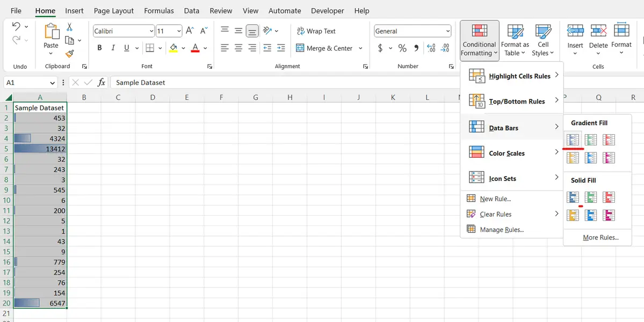644x322 pixels.
Task: Click the Comma Style icon
Action: tap(416, 48)
